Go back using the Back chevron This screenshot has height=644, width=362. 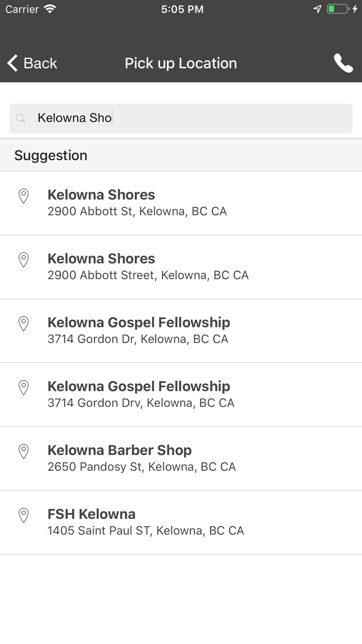click(12, 63)
